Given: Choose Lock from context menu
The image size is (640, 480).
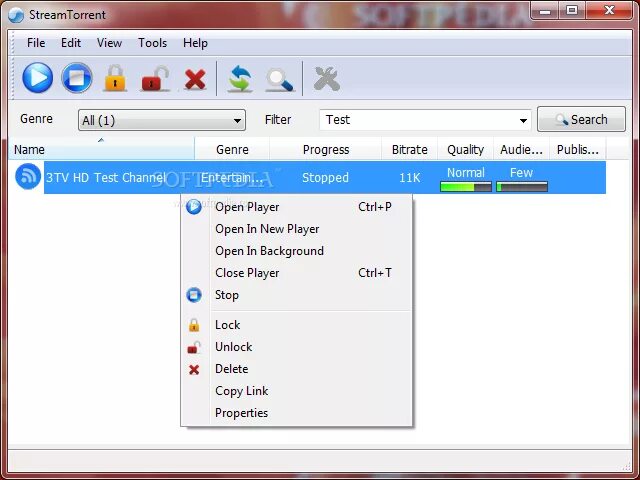Looking at the screenshot, I should pyautogui.click(x=296, y=325).
